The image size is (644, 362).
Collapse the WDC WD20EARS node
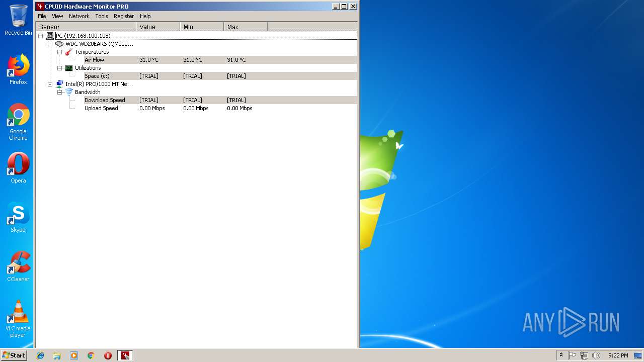pyautogui.click(x=50, y=44)
